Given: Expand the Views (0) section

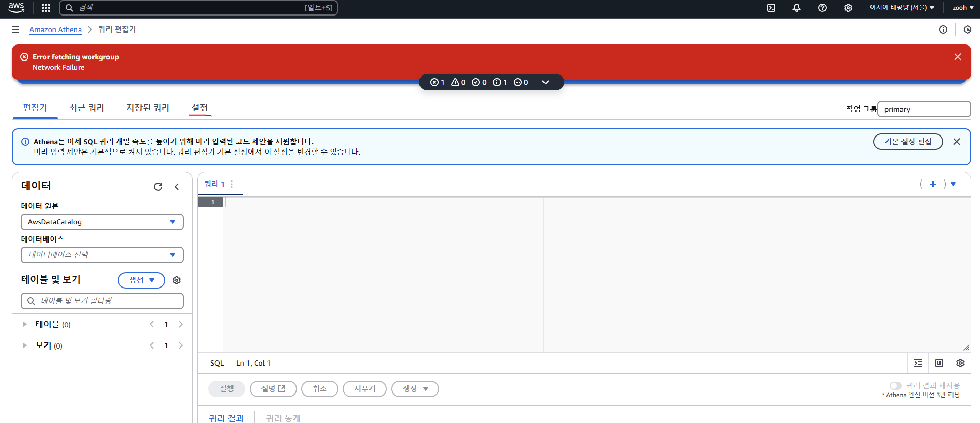Looking at the screenshot, I should pyautogui.click(x=24, y=345).
